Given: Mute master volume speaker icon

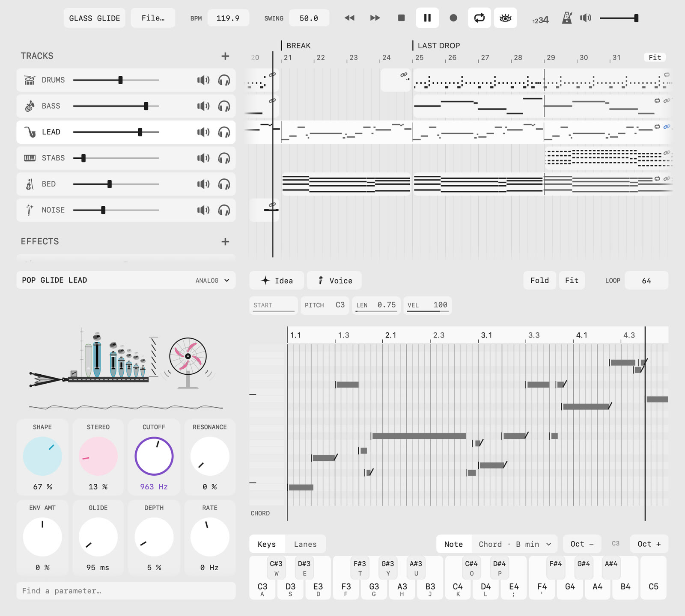Looking at the screenshot, I should click(x=586, y=18).
